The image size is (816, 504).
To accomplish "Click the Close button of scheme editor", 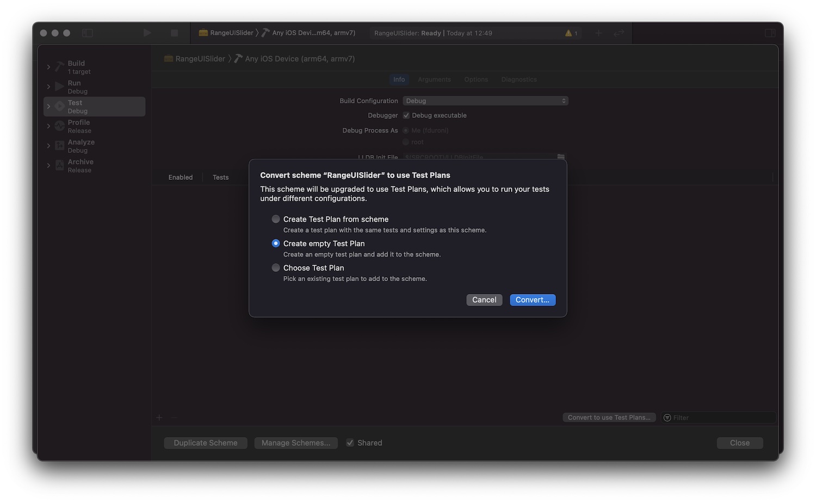I will pos(740,443).
